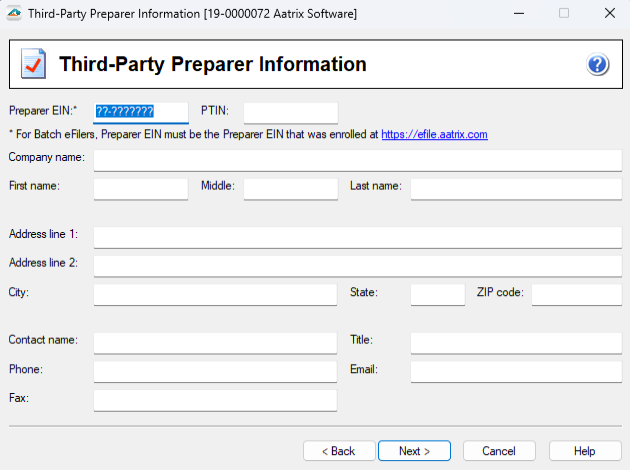Select the Company name text field
630x470 pixels.
(x=357, y=160)
